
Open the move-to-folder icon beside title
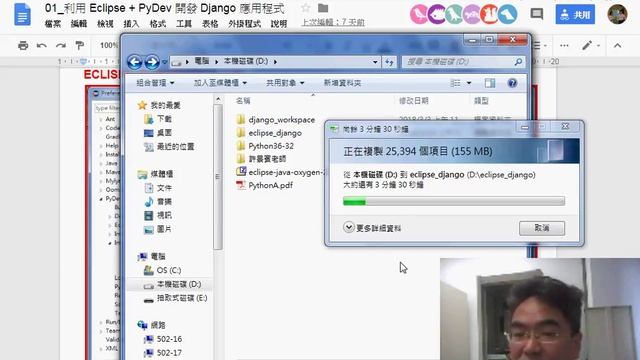(323, 8)
